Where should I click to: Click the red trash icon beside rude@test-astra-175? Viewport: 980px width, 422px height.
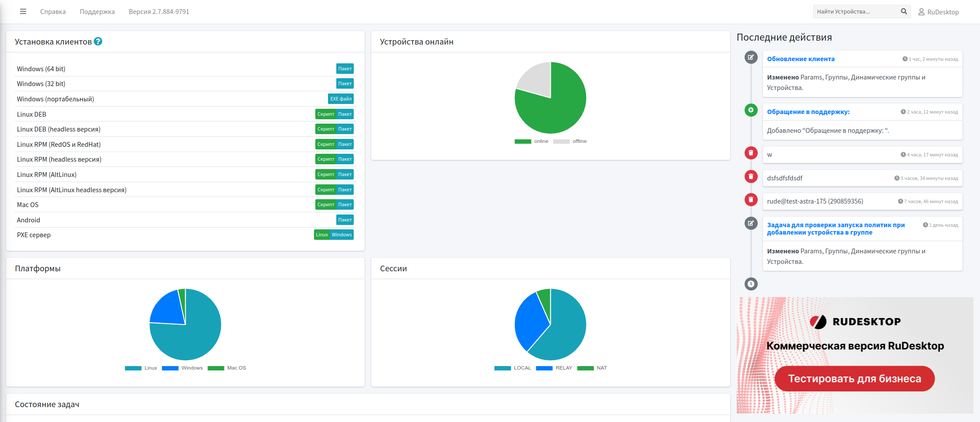[x=751, y=200]
